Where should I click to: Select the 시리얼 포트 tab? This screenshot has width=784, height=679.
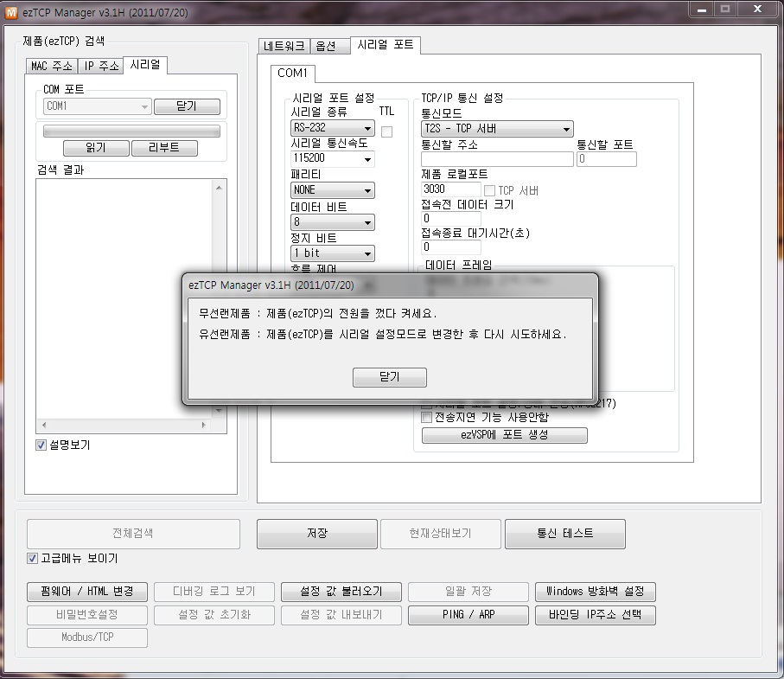pos(385,45)
